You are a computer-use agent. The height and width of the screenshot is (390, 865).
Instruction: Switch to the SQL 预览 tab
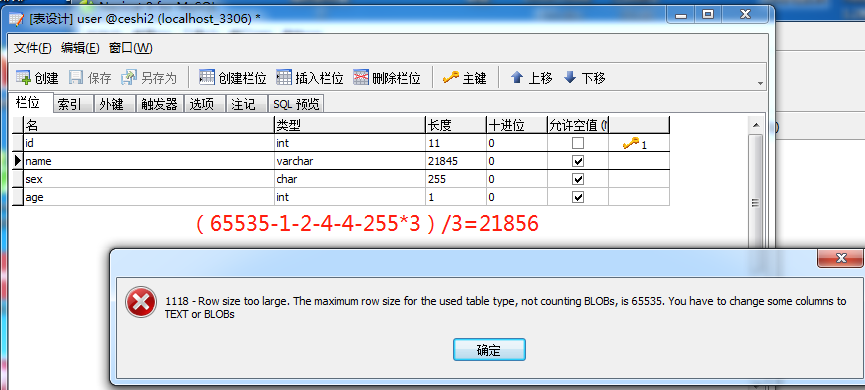click(296, 104)
